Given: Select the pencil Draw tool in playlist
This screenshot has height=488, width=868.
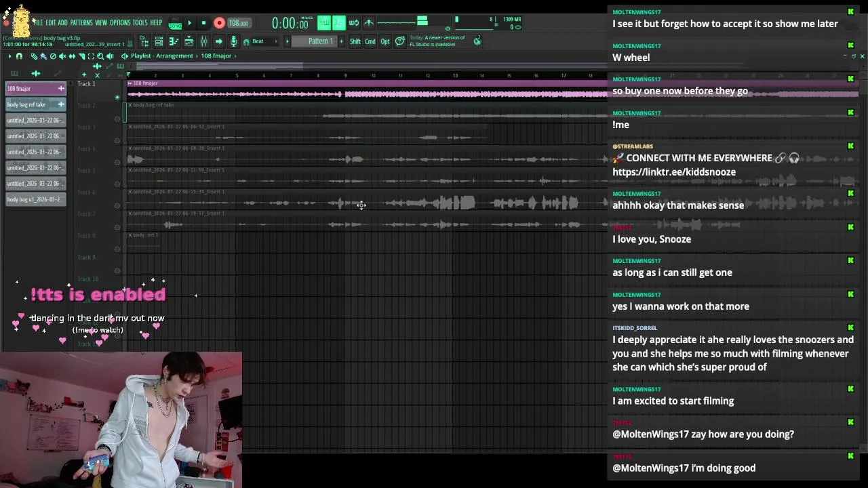Looking at the screenshot, I should tap(34, 56).
